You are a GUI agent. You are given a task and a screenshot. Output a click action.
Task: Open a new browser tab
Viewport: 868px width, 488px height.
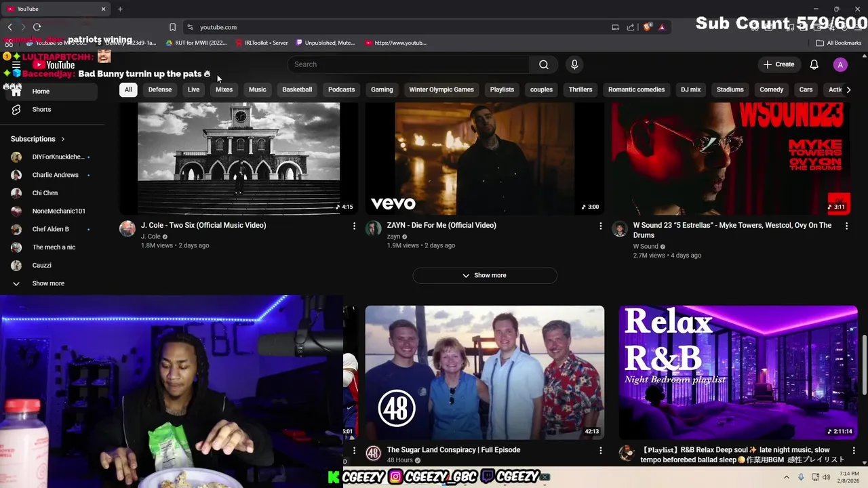click(120, 9)
